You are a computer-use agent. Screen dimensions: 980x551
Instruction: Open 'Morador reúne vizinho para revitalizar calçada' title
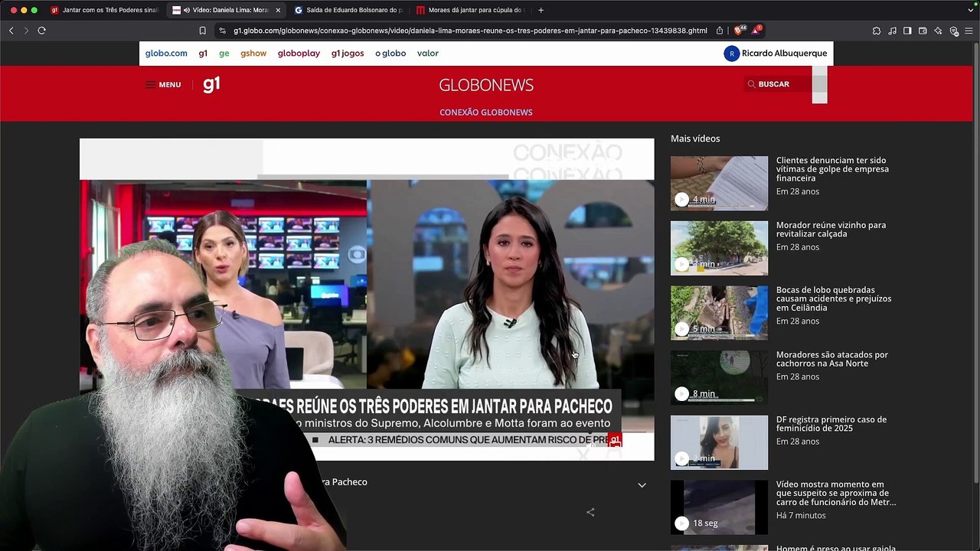click(x=831, y=230)
